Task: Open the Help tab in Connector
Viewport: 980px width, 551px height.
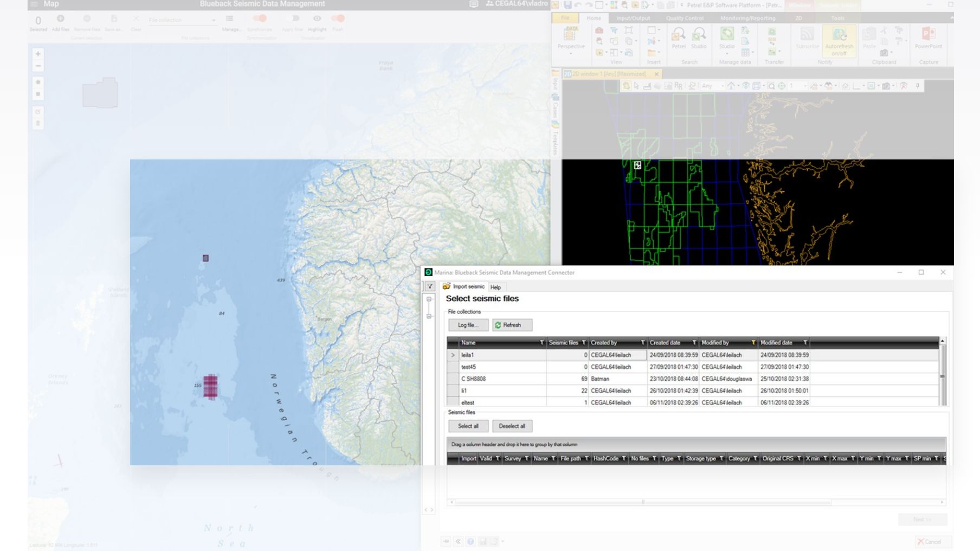Action: (495, 287)
